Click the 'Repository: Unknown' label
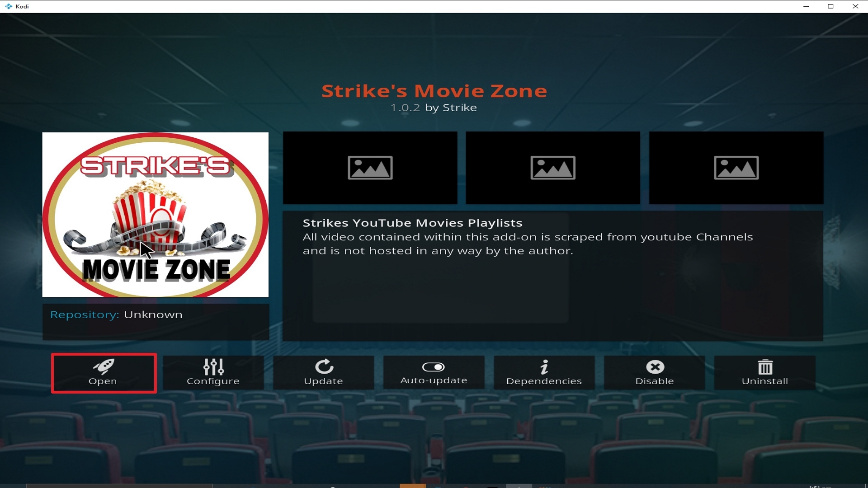The height and width of the screenshot is (488, 868). coord(116,314)
